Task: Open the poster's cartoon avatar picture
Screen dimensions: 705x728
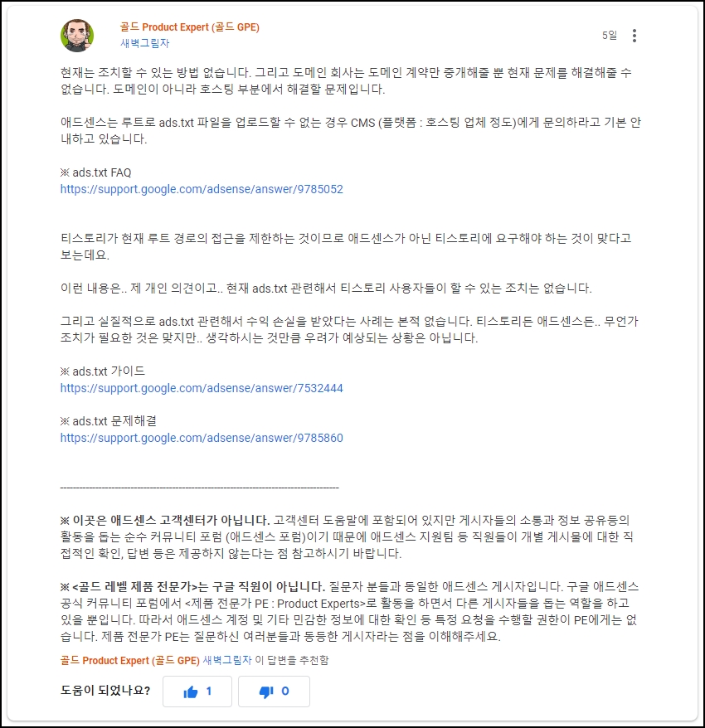Action: point(77,36)
